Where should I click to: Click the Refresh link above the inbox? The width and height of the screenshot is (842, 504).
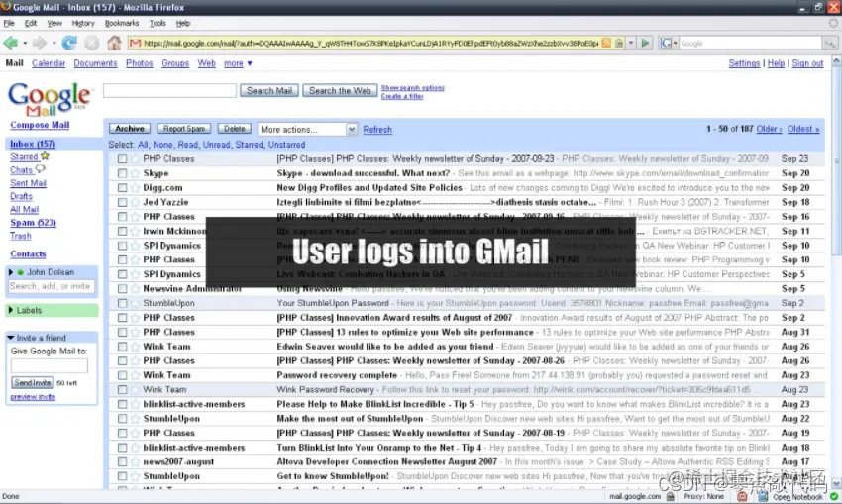(x=377, y=130)
